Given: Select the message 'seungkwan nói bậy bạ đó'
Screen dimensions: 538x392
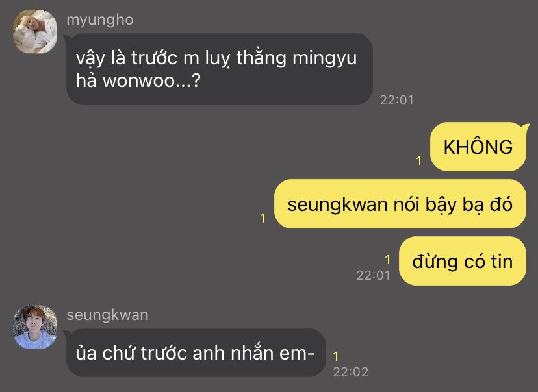Looking at the screenshot, I should pyautogui.click(x=400, y=204).
